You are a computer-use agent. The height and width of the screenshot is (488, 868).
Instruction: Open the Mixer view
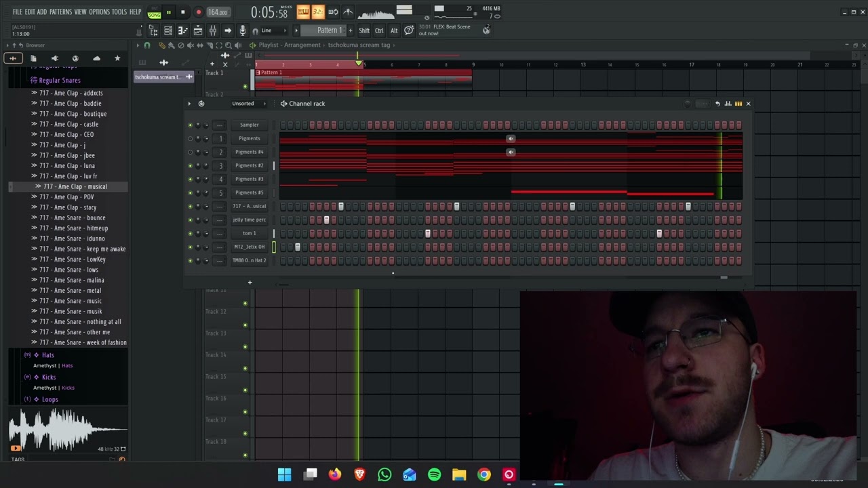(212, 30)
